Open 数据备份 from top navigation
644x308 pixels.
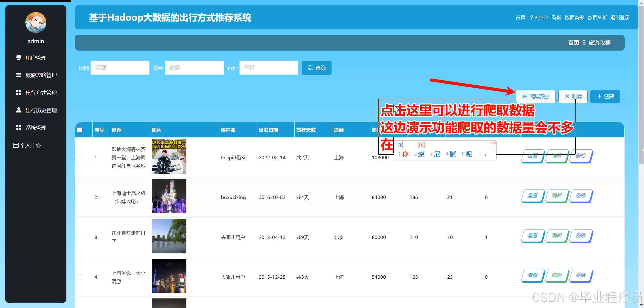click(x=574, y=17)
